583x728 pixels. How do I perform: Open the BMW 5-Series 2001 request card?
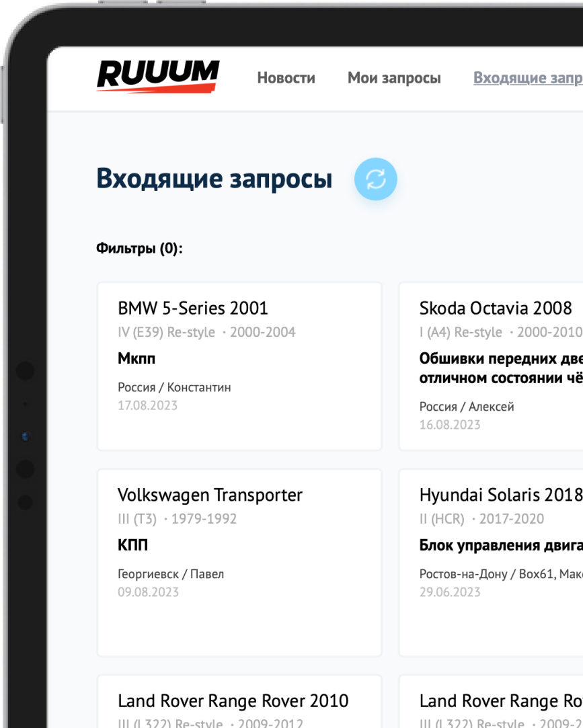pyautogui.click(x=239, y=366)
